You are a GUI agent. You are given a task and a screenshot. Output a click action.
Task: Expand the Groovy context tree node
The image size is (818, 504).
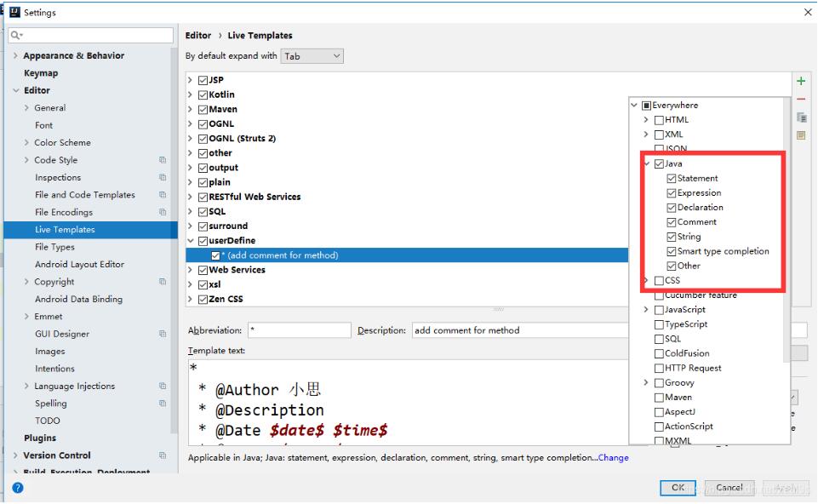coord(645,382)
